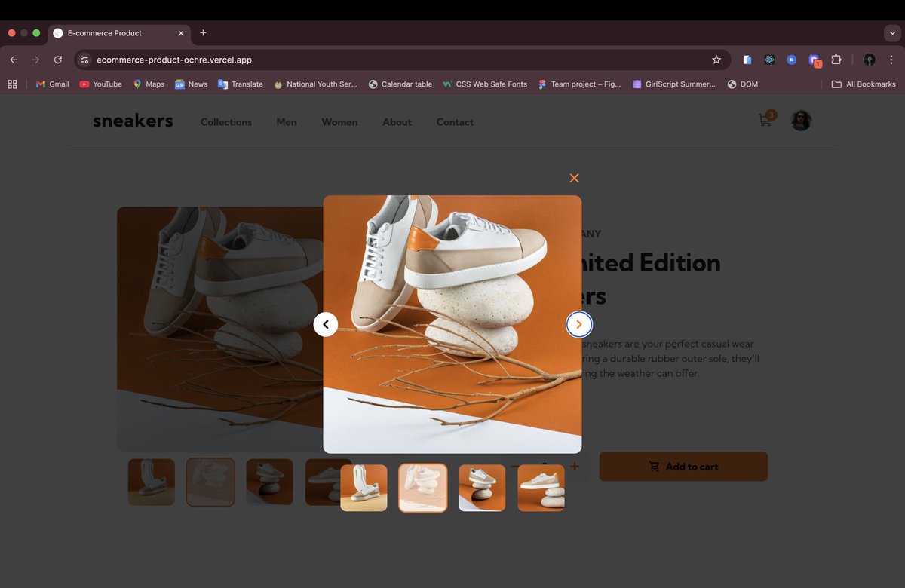Open the Women nav link
This screenshot has height=588, width=905.
339,122
